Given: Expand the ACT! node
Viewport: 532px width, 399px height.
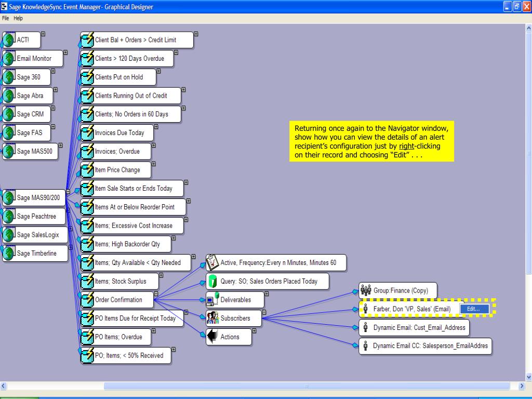Looking at the screenshot, I should [x=43, y=34].
